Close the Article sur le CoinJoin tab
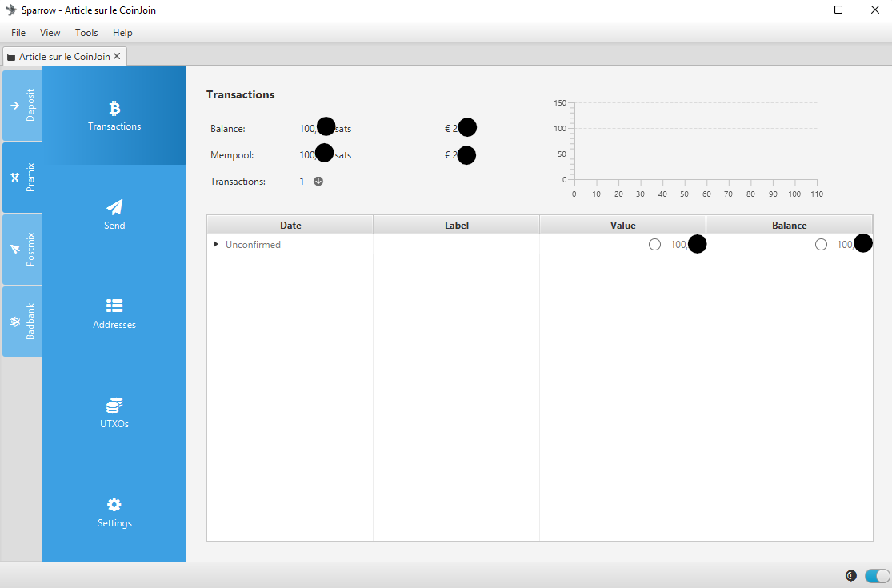892x588 pixels. pos(117,57)
